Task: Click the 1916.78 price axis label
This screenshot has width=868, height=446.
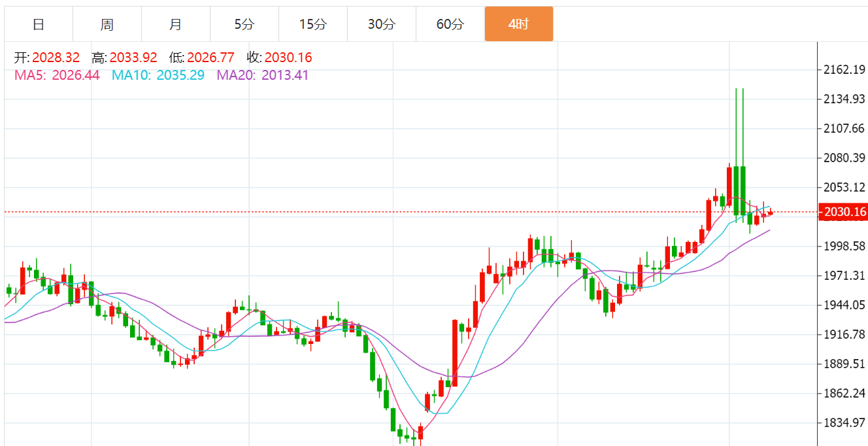Action: (845, 334)
